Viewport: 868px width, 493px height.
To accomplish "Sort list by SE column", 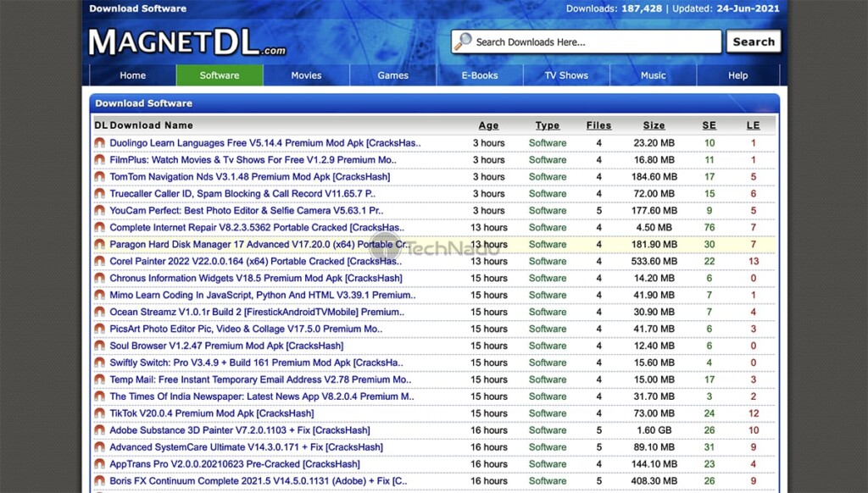I will (x=709, y=125).
